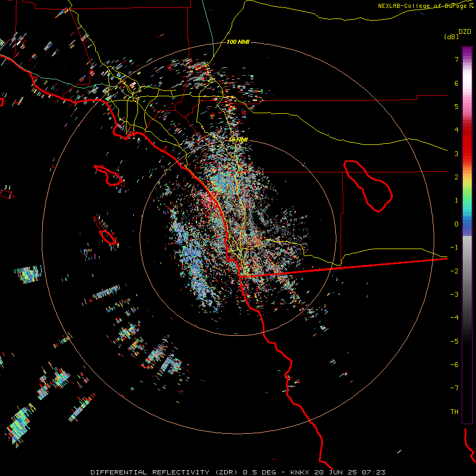Click the -1 value on the color scale
Viewport: 476px width, 476px height.
coord(454,248)
